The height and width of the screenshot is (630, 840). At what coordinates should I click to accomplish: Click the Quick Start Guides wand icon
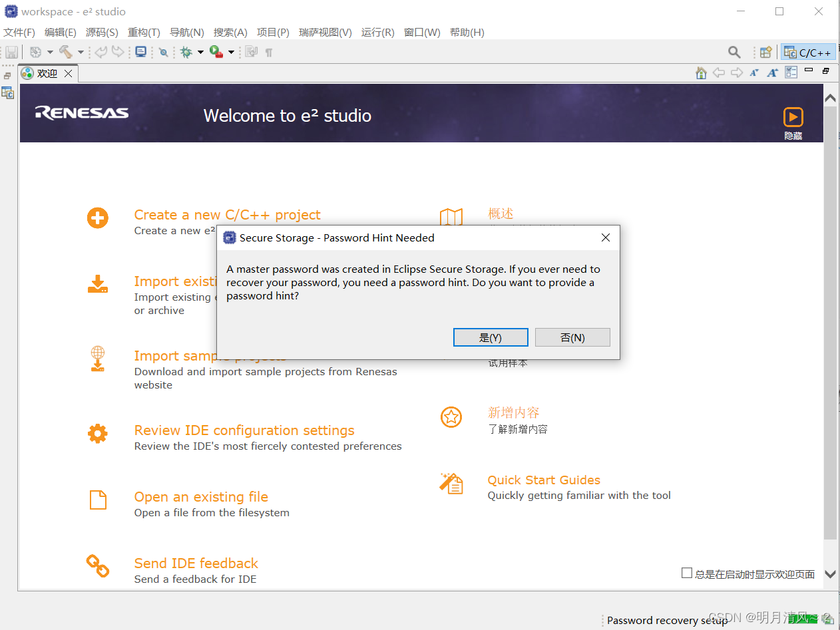(x=451, y=483)
